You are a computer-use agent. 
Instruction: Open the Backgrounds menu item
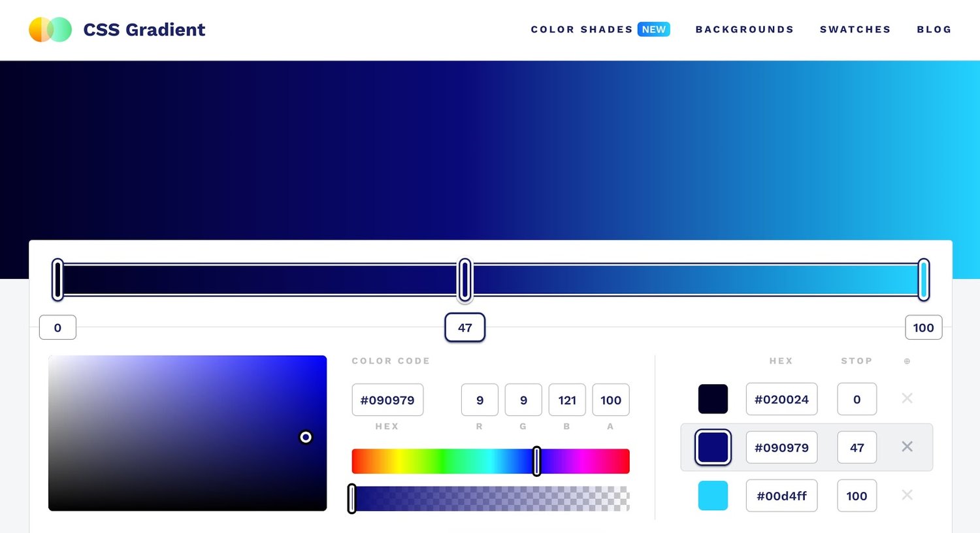pyautogui.click(x=745, y=29)
